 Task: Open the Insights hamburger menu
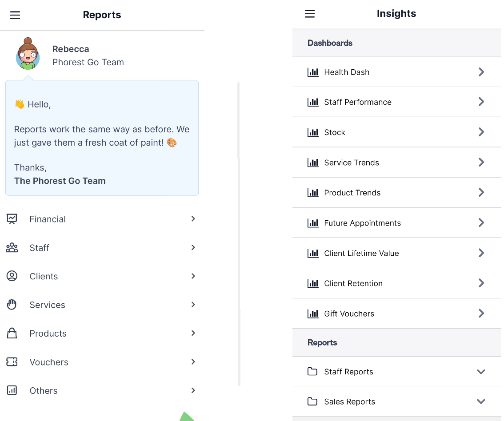coord(310,14)
